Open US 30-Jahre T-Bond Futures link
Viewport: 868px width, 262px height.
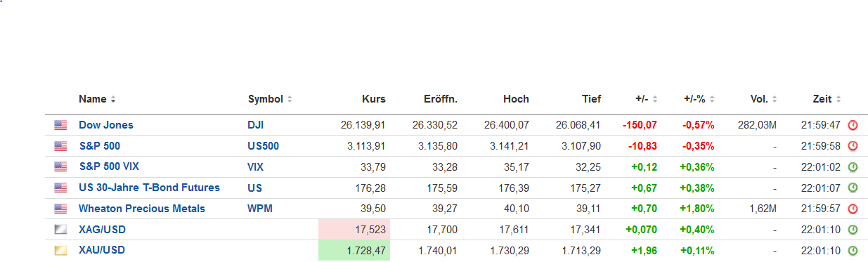(149, 188)
